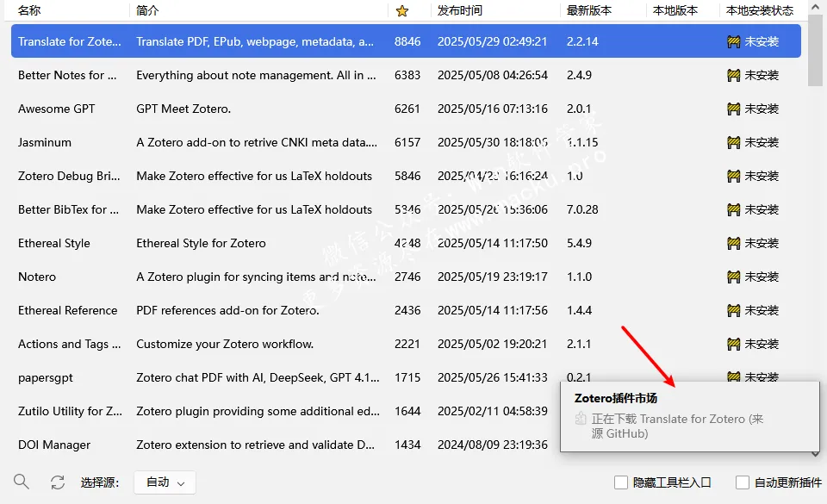The width and height of the screenshot is (827, 504).
Task: Click the 正在下载 Translate for Zotero message
Action: coord(677,426)
